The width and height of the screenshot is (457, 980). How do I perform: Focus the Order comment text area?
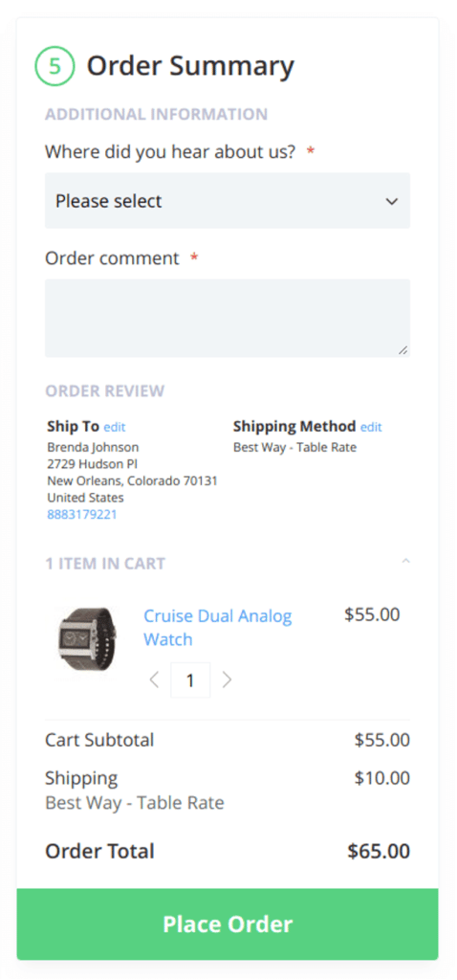[228, 318]
